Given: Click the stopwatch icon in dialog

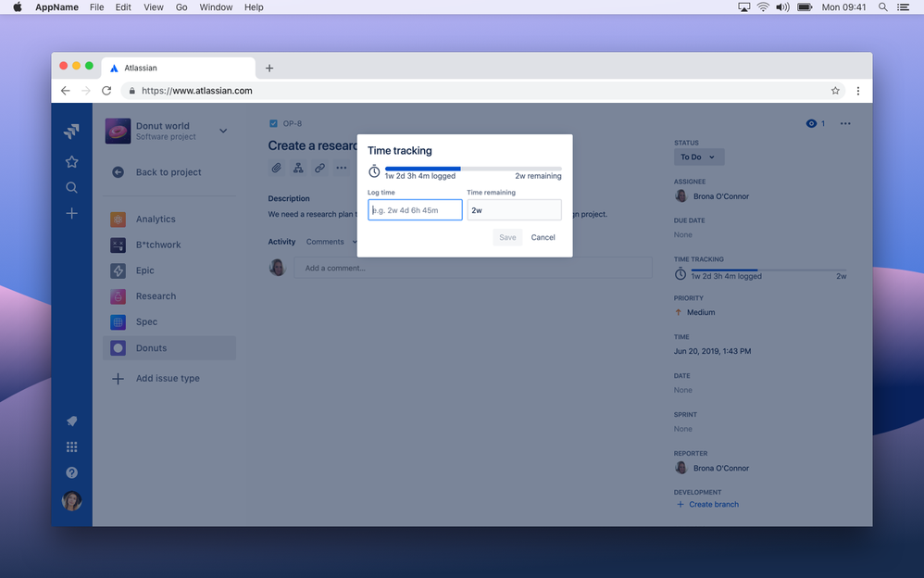Looking at the screenshot, I should click(x=374, y=171).
